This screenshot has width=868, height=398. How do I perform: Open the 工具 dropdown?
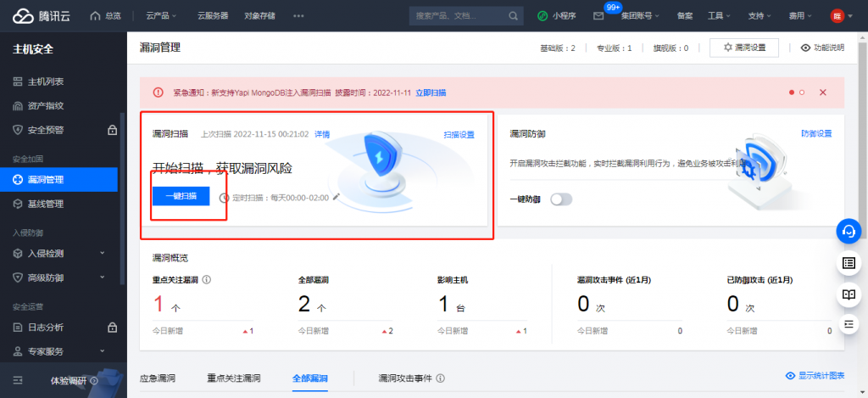pos(719,15)
